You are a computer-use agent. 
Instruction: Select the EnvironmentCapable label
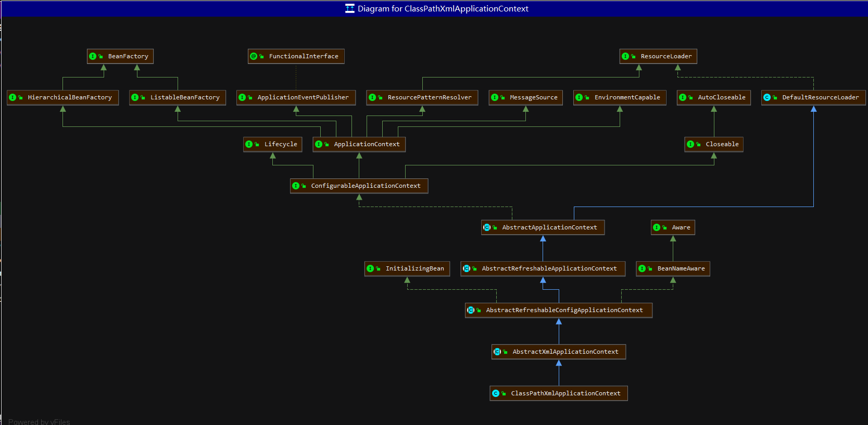pyautogui.click(x=627, y=97)
